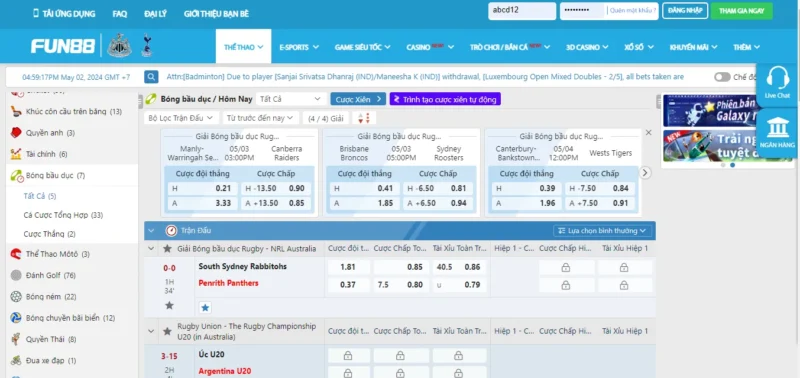Open the Tất Cả dropdown
This screenshot has width=800, height=378.
point(290,99)
